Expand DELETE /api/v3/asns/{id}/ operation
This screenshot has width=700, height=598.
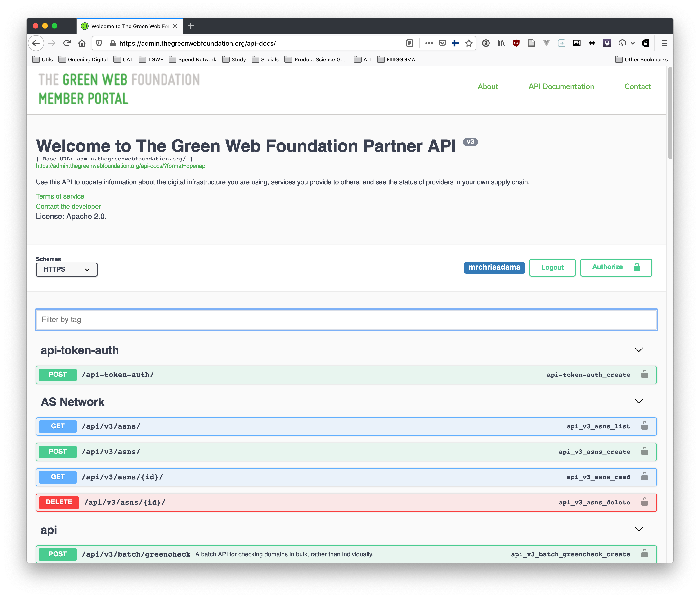[x=346, y=502]
